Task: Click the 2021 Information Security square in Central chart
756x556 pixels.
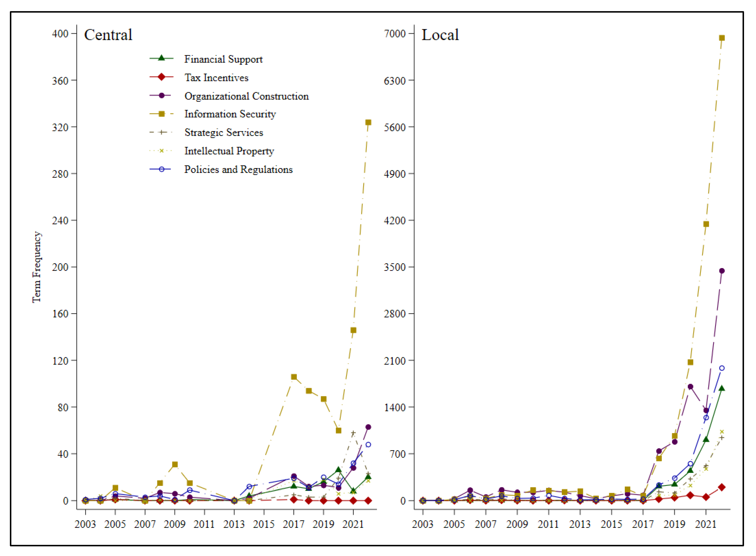Action: pyautogui.click(x=353, y=330)
